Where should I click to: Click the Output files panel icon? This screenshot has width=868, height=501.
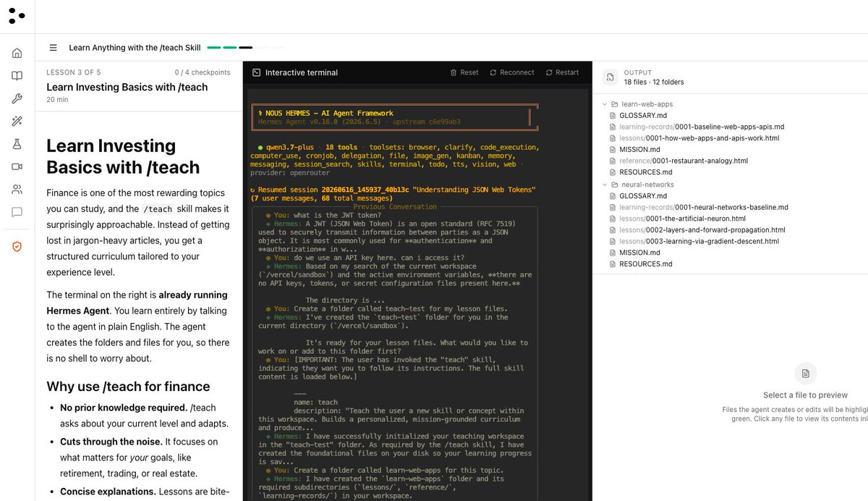click(610, 77)
